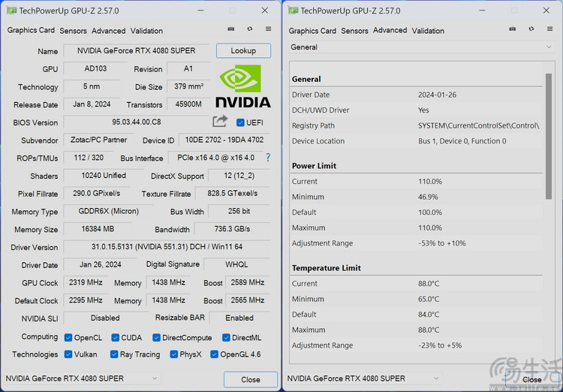Click the Lookup button
The width and height of the screenshot is (563, 392).
pos(243,50)
